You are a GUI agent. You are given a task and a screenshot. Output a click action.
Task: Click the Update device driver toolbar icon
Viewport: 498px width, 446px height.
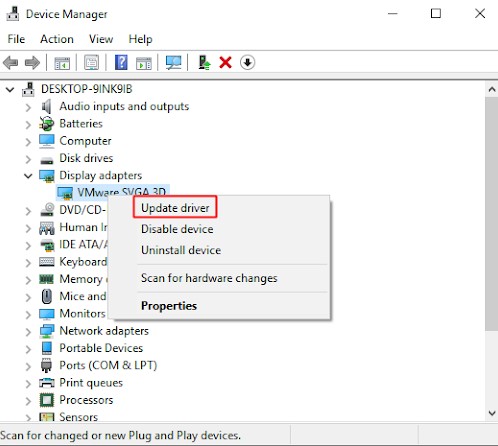pos(204,62)
